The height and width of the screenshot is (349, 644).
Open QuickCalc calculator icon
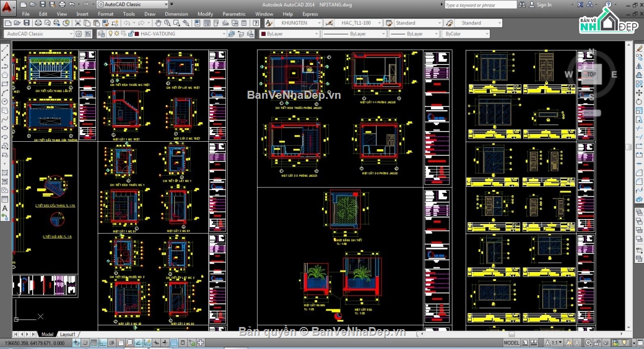tap(245, 23)
